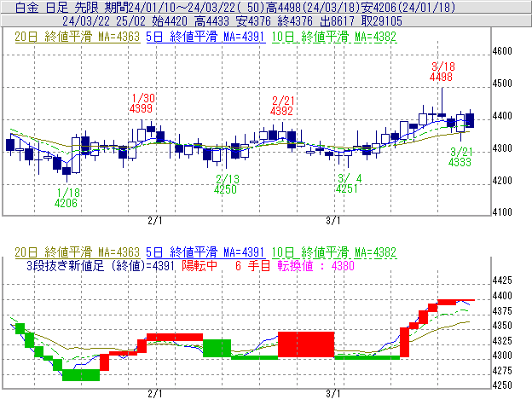Viewport: 532px width, 405px height.
Task: Click lower chart legend '5日 終値平滑 MA=4391'
Action: click(205, 252)
